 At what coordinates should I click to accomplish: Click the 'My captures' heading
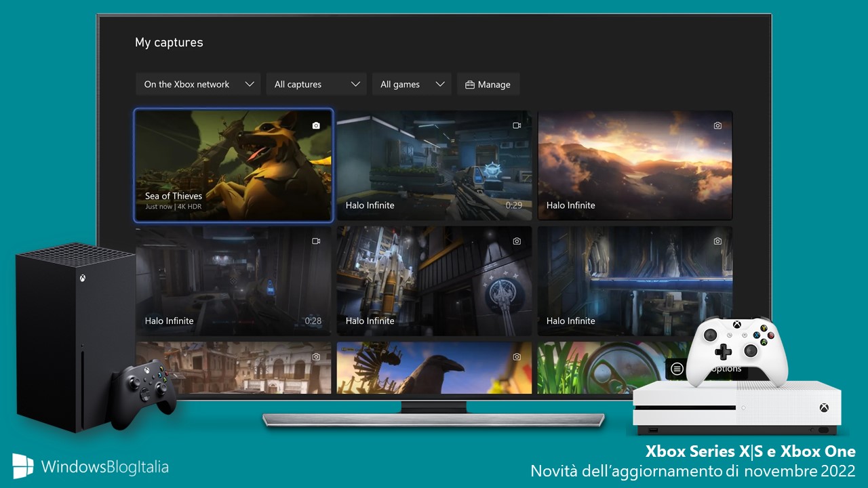[x=169, y=43]
